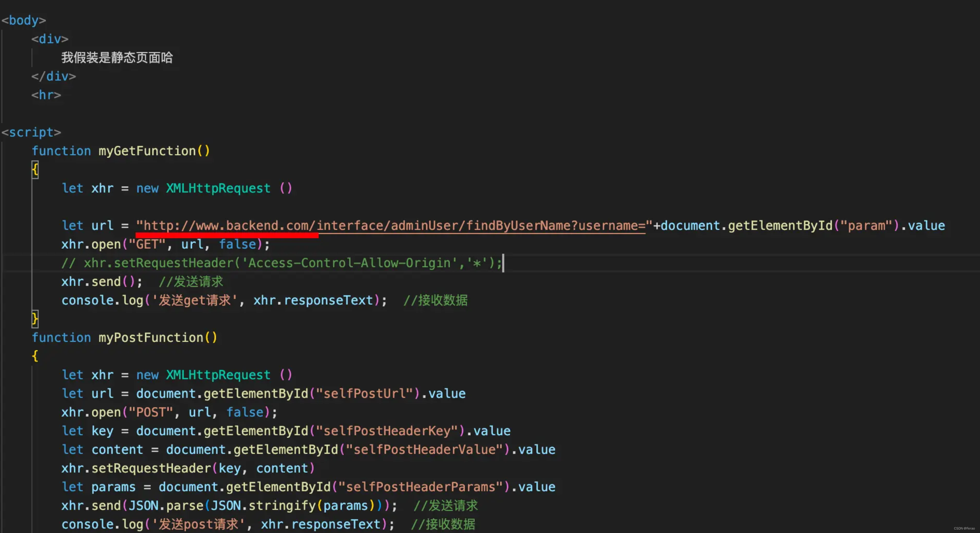Open the www.backend.com URL string
Screen dimensions: 980x533
click(394, 225)
